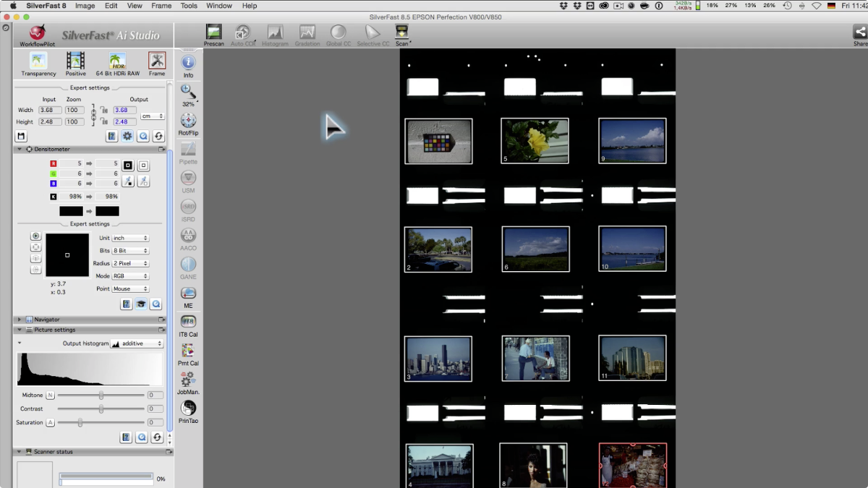Open the Rot/Flip tool
868x488 pixels.
(x=188, y=123)
